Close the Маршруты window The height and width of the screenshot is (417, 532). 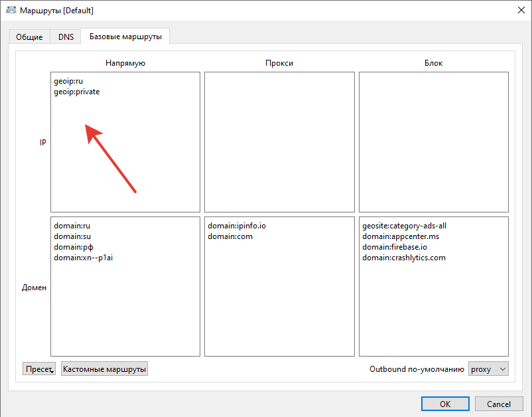tap(521, 10)
